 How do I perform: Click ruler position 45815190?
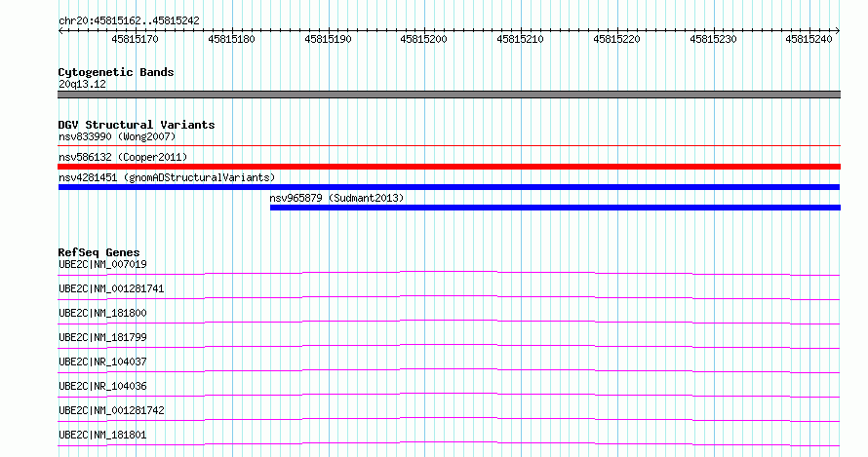tap(328, 39)
